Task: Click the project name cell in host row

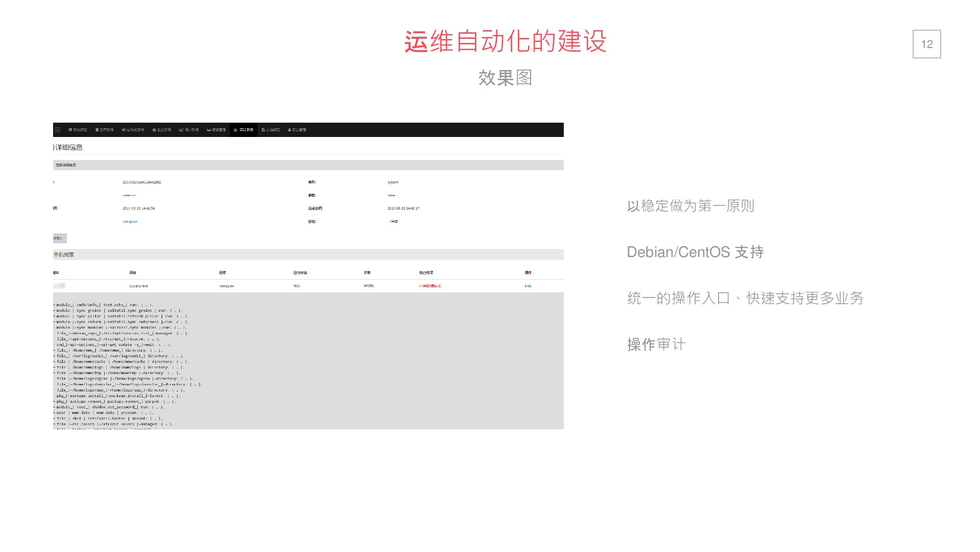Action: click(x=139, y=286)
